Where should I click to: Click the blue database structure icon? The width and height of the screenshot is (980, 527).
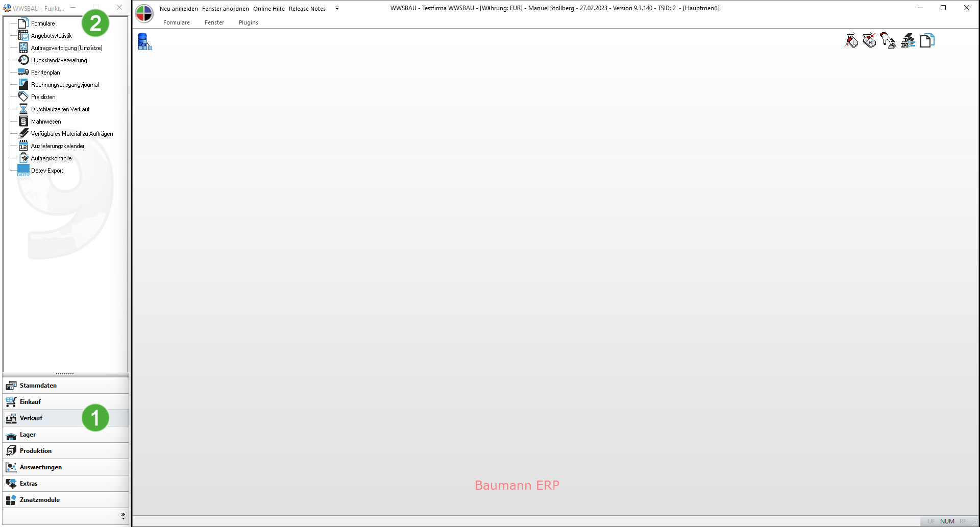tap(144, 41)
